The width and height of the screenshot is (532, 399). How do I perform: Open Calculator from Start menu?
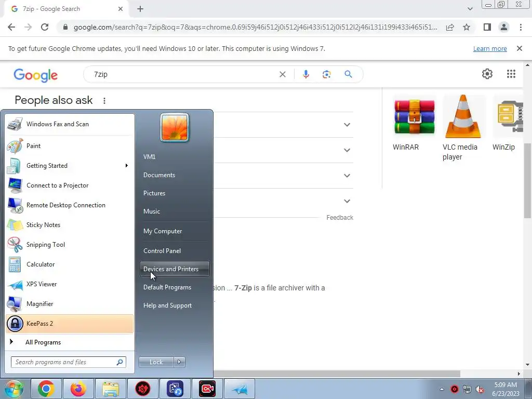[x=70, y=264]
